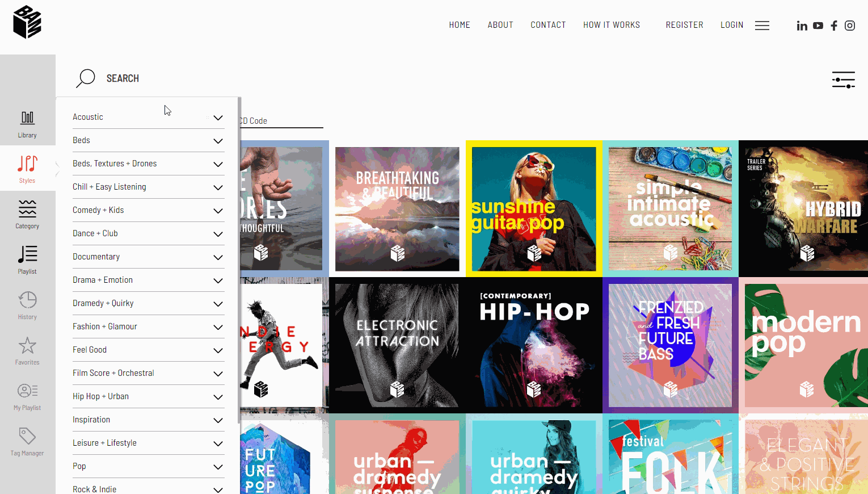Expand Film Score + Orchestral style
The height and width of the screenshot is (494, 868).
(x=149, y=373)
